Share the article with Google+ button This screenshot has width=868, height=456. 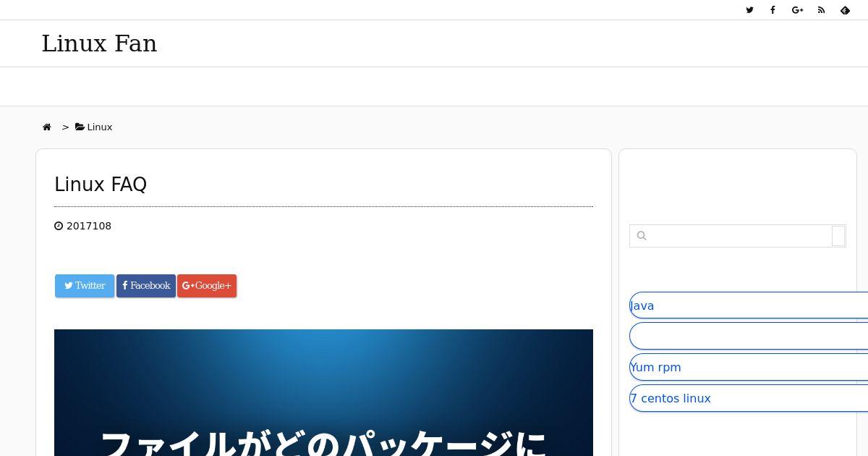click(207, 286)
